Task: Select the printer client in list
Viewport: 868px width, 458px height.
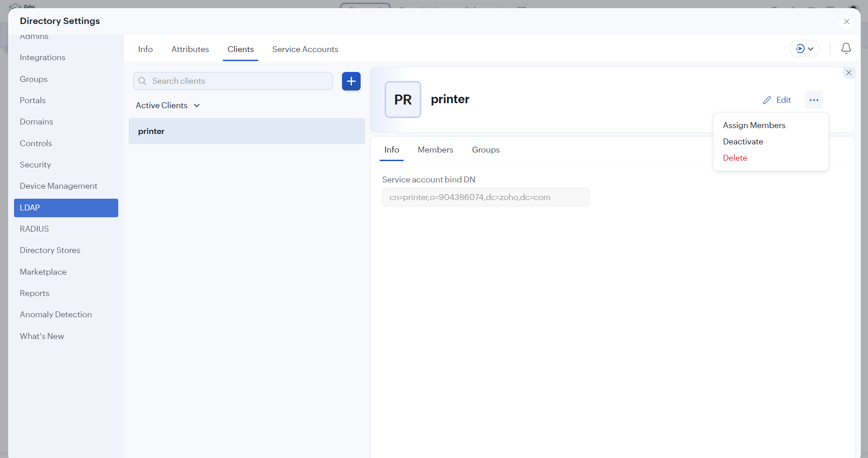Action: (x=246, y=131)
